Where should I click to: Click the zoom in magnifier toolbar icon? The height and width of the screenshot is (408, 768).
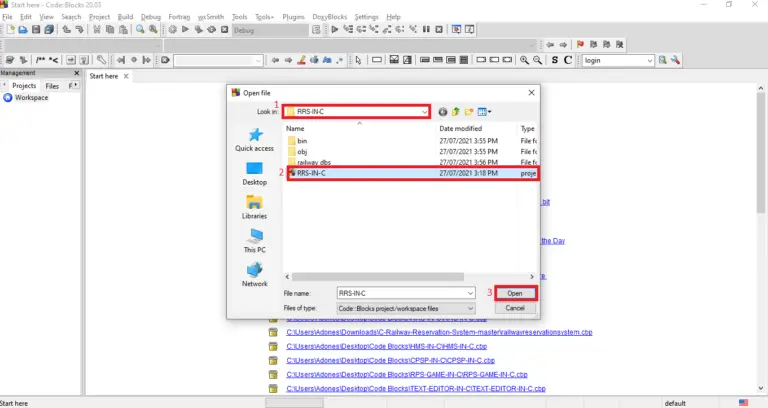pyautogui.click(x=523, y=61)
